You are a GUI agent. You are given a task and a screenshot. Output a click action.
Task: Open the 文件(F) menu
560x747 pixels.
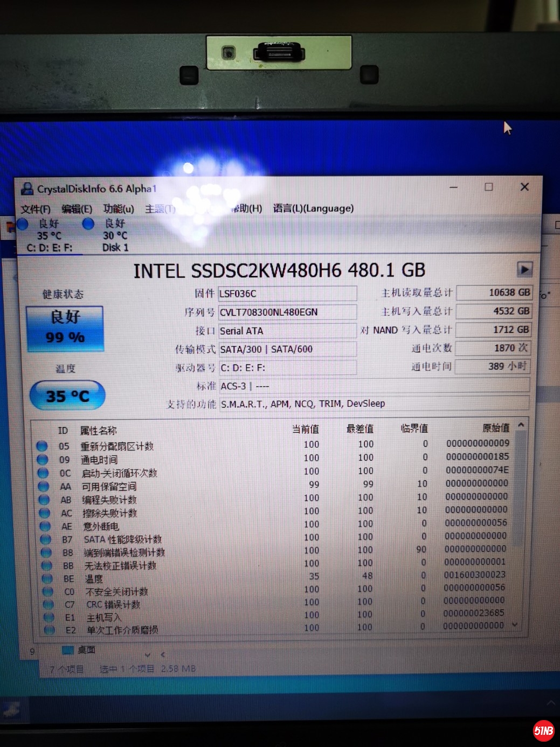[36, 209]
